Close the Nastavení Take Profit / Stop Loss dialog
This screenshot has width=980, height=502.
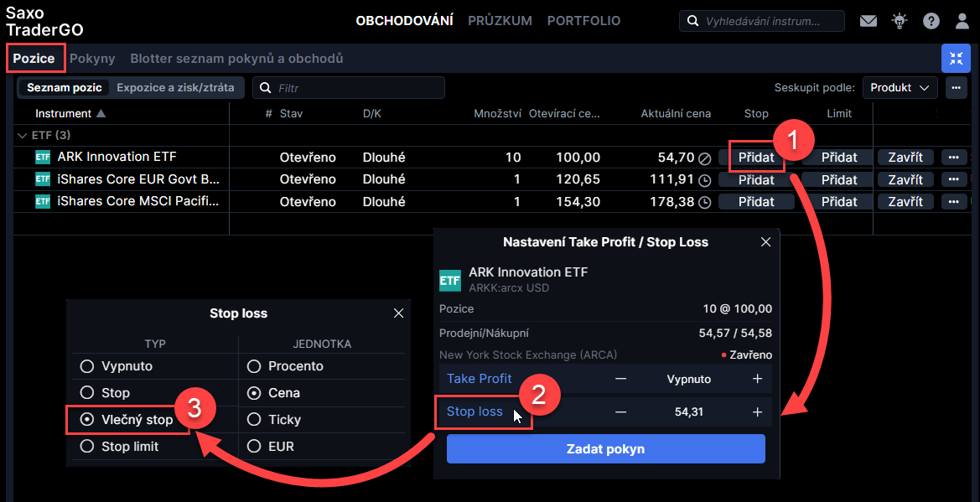click(765, 242)
